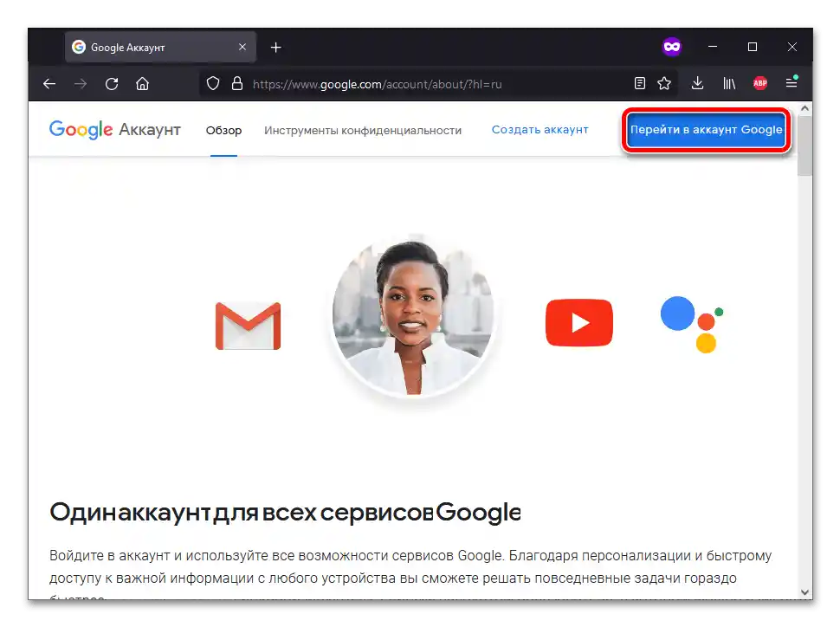
Task: Select the Google Аккаунт browser tab
Action: point(160,47)
